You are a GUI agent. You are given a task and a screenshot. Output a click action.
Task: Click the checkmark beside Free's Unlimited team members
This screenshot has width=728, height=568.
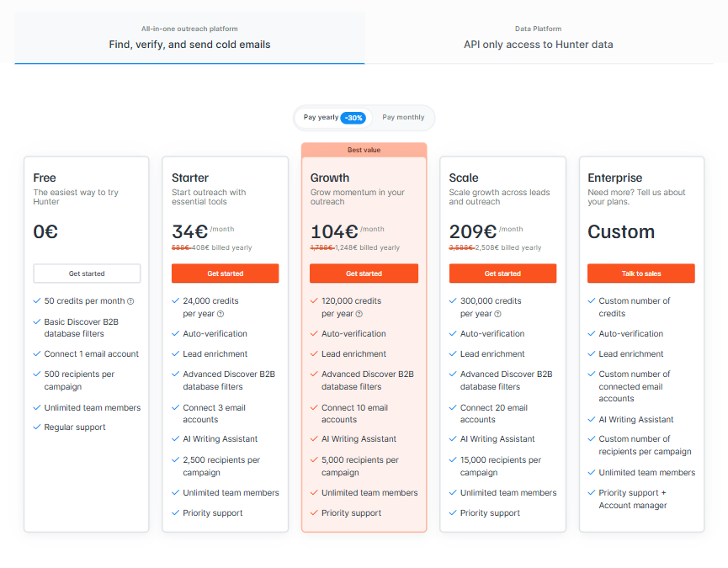35,406
